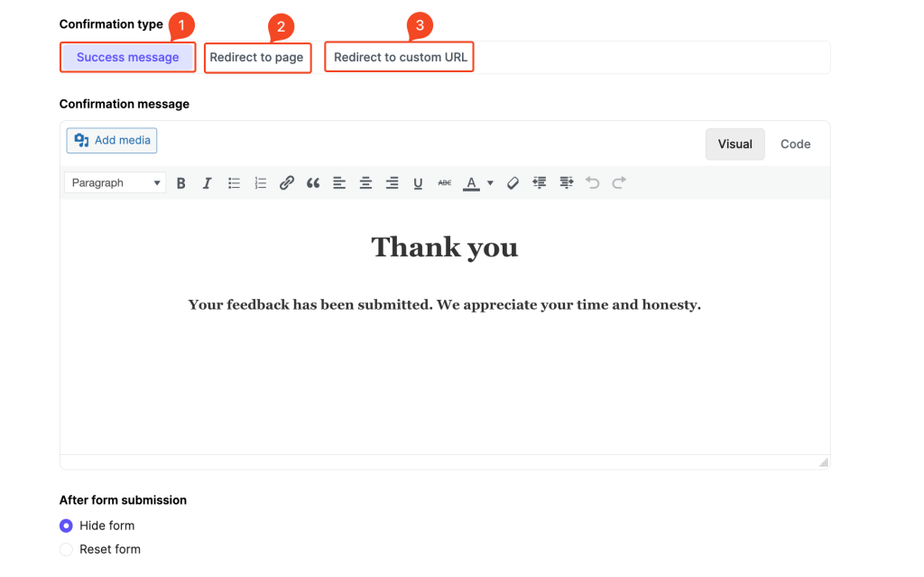Viewport: 924px width, 577px height.
Task: Switch to the Visual editor tab
Action: pyautogui.click(x=735, y=144)
